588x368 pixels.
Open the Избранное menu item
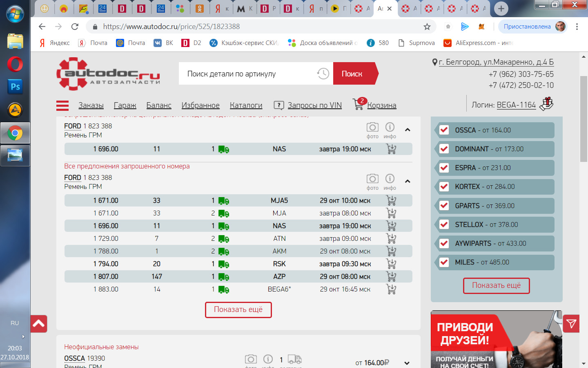pos(200,105)
